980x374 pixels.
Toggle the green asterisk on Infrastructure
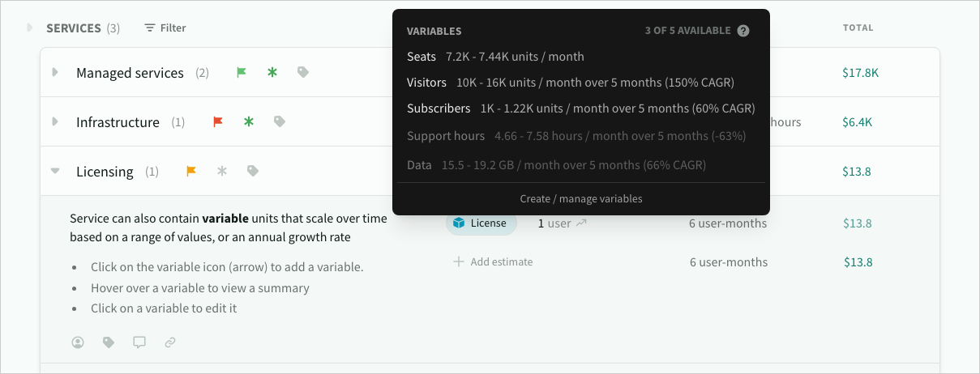[249, 121]
